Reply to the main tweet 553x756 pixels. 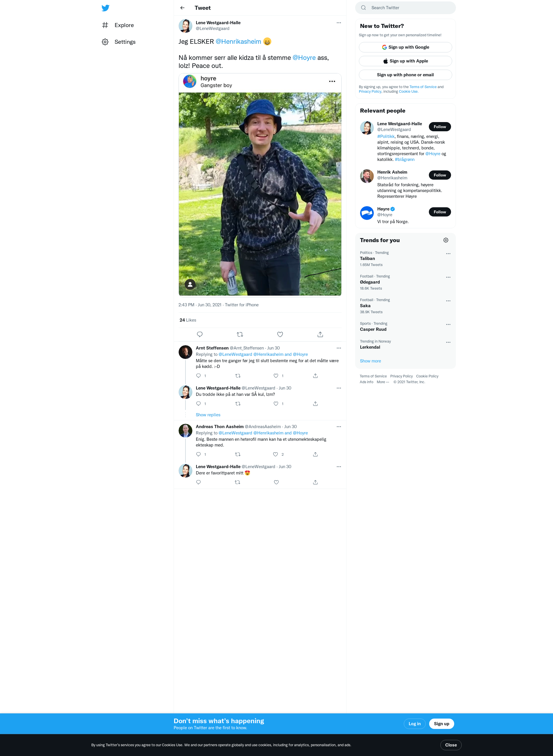coord(200,334)
